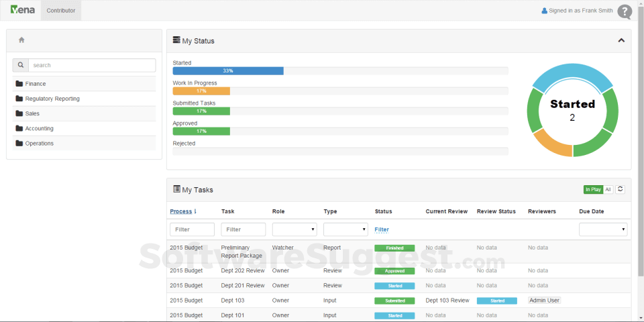The width and height of the screenshot is (644, 322).
Task: Open the help question mark icon
Action: (625, 11)
